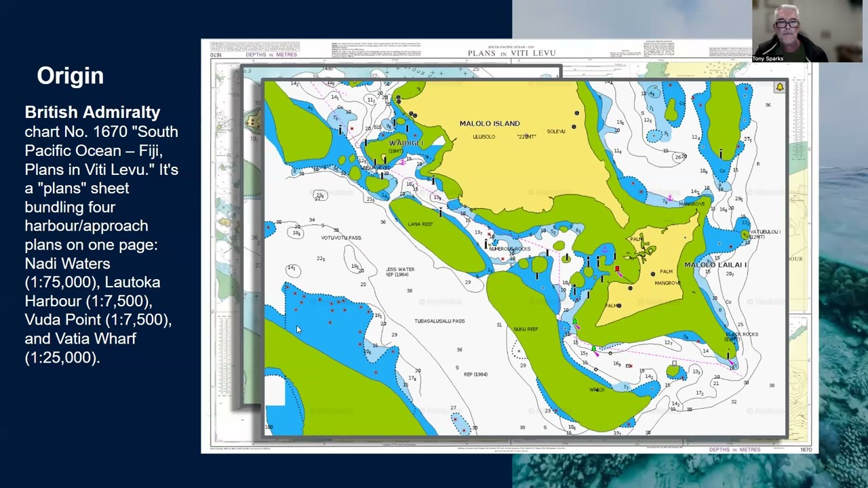Viewport: 868px width, 488px height.
Task: Select the SOLEVU place name
Action: coord(556,131)
